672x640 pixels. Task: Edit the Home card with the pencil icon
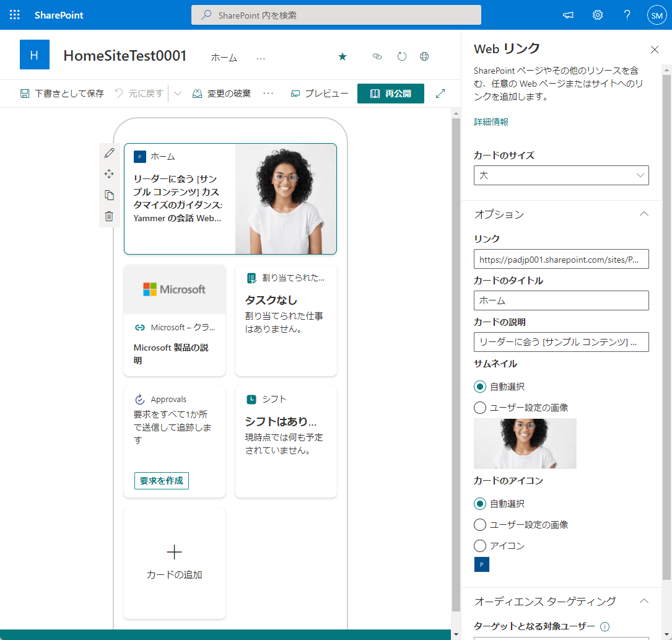pos(109,153)
